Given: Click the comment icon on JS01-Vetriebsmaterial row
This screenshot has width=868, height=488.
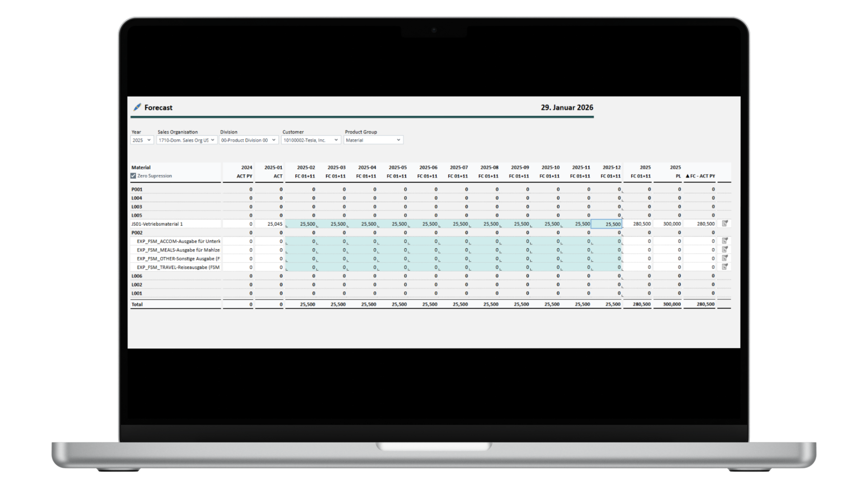Looking at the screenshot, I should 725,224.
